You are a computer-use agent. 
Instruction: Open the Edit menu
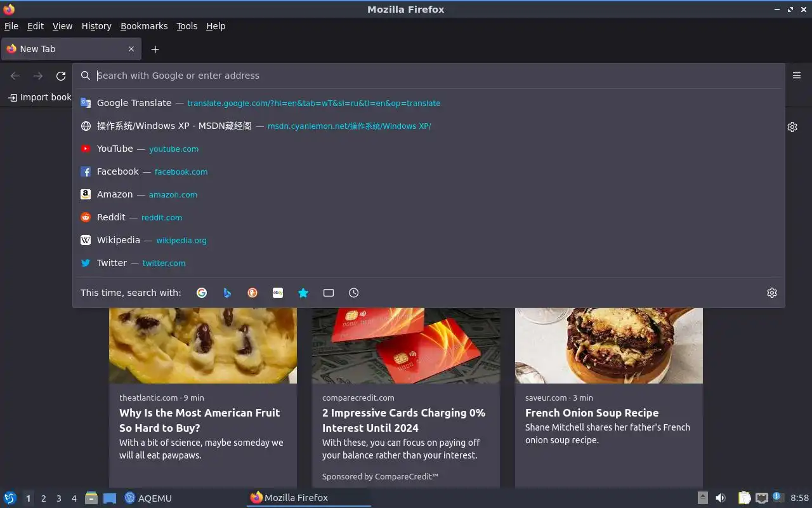(36, 26)
